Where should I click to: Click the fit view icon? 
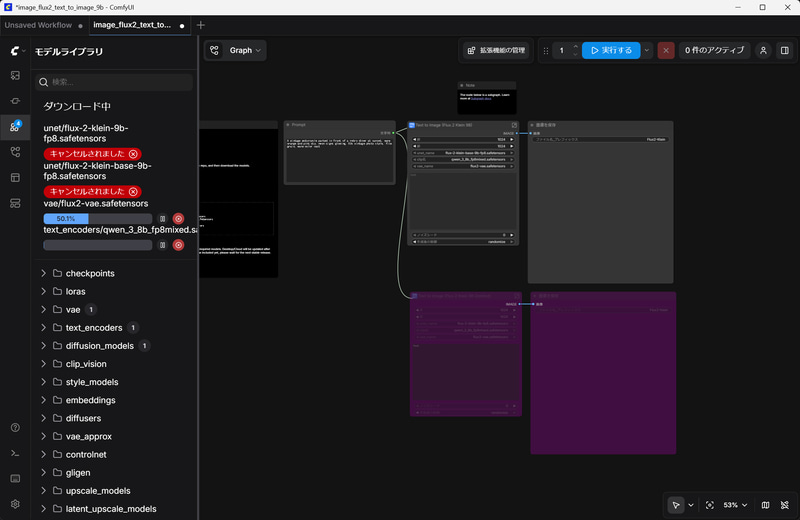[710, 505]
